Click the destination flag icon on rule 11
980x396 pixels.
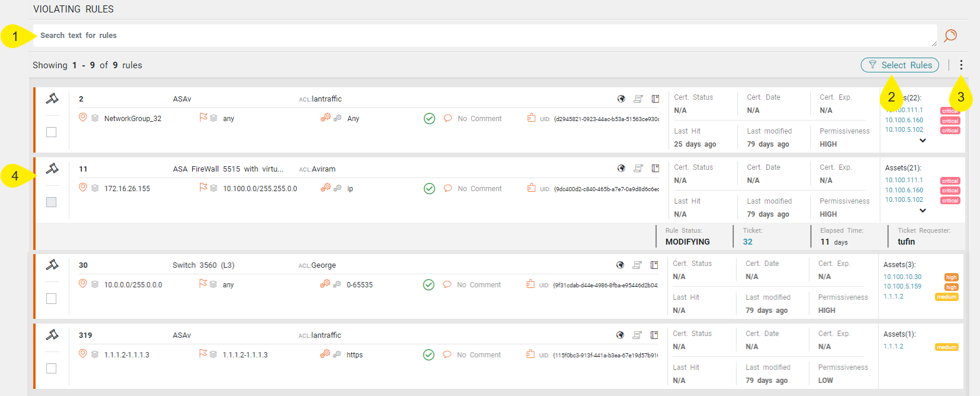click(x=203, y=188)
